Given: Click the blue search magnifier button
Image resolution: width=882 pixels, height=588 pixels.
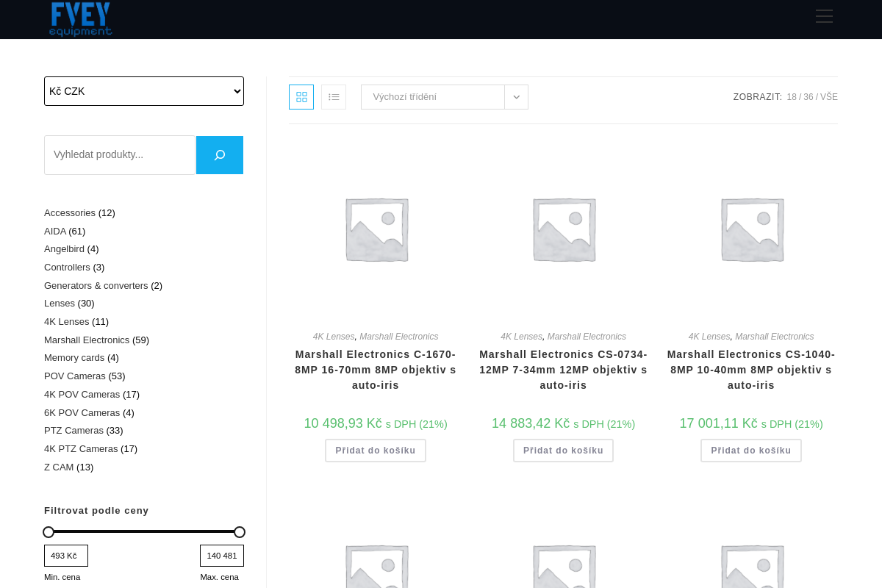Looking at the screenshot, I should tap(220, 155).
